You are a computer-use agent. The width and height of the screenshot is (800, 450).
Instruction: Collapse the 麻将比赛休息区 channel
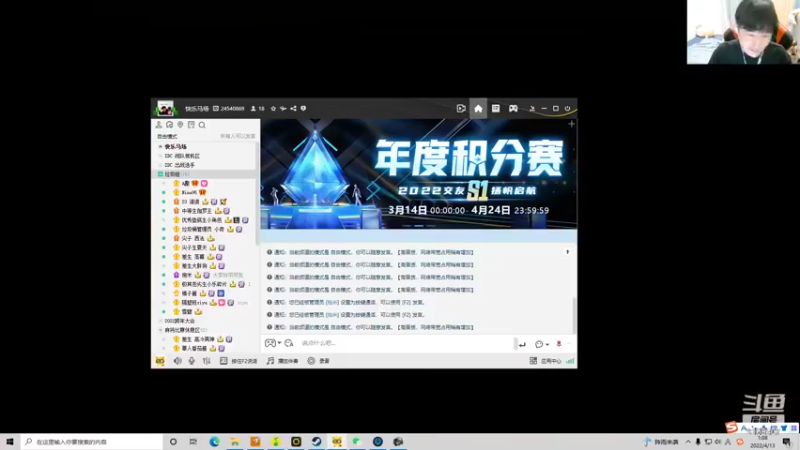160,330
